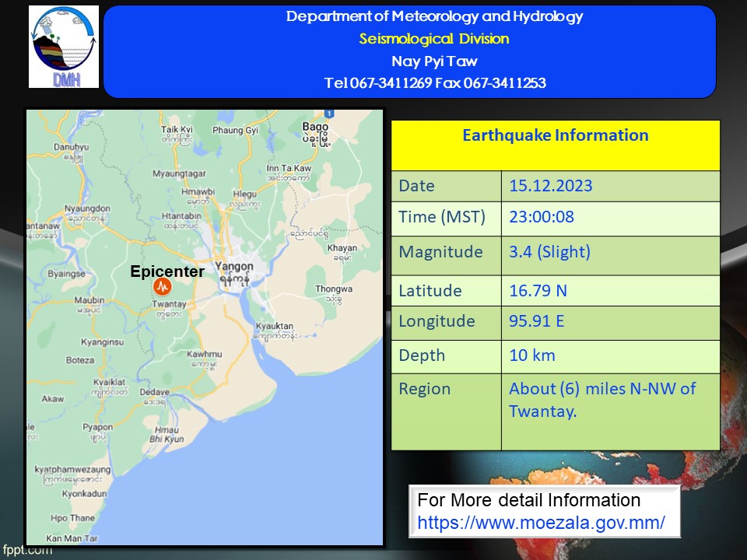Click 'Kyauktan' label on map
The image size is (747, 560).
(275, 326)
